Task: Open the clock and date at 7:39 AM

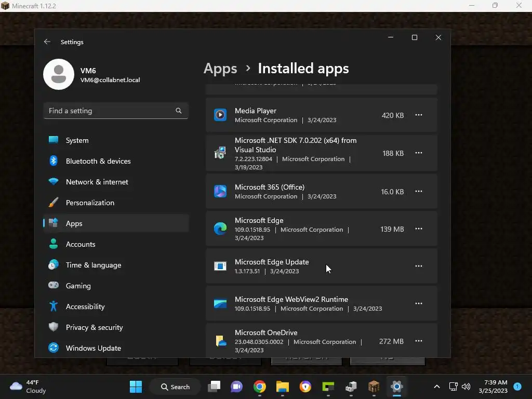Action: pyautogui.click(x=493, y=387)
